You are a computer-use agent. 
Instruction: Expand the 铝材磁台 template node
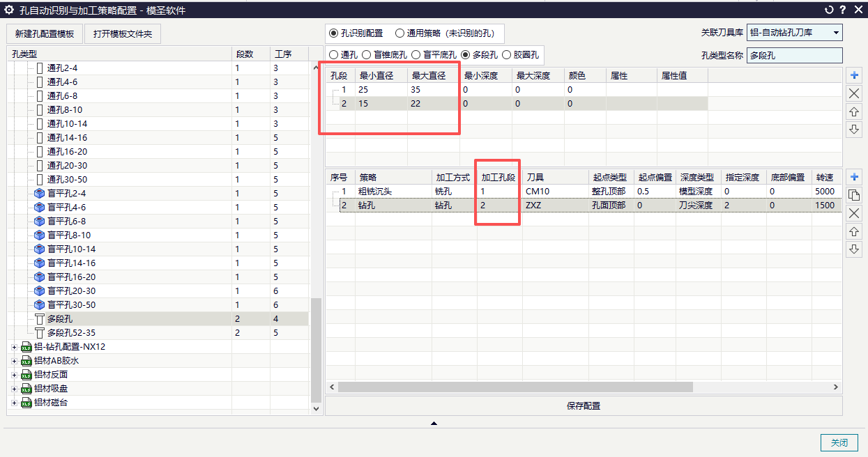(x=14, y=402)
